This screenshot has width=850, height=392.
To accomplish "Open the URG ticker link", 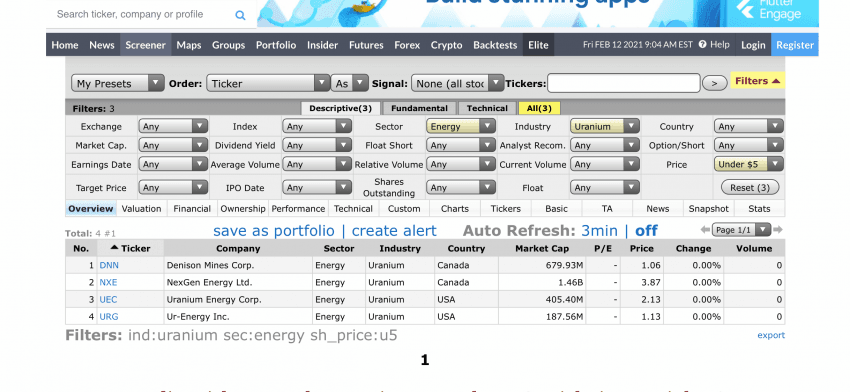I will tap(109, 317).
